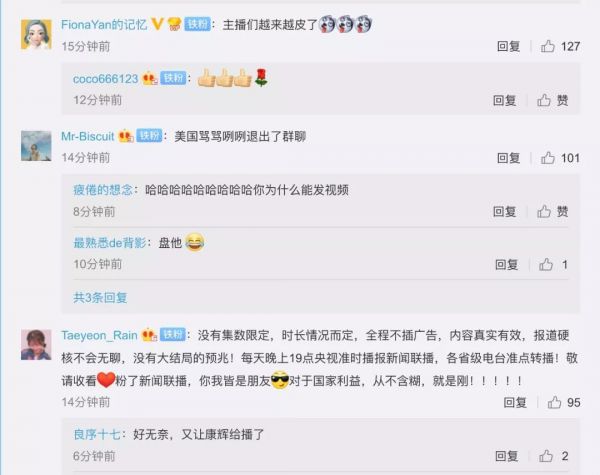Reply to coco666123's sub-comment
The height and width of the screenshot is (475, 600).
click(504, 100)
